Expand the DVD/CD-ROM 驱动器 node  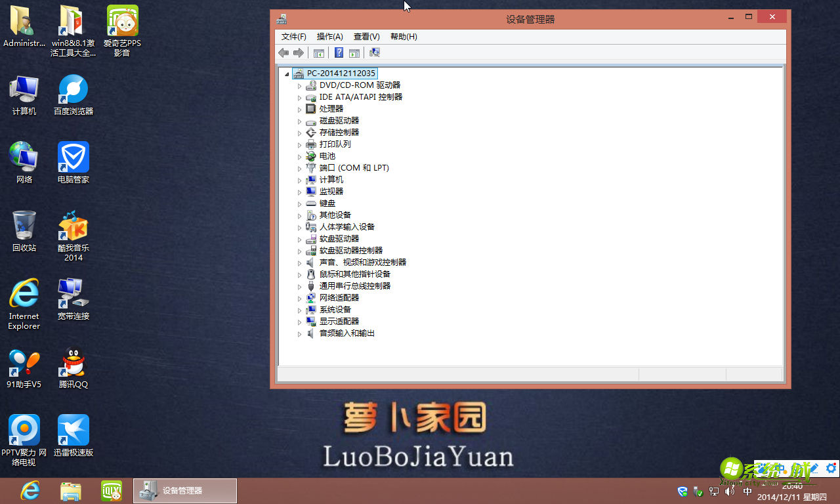coord(299,85)
